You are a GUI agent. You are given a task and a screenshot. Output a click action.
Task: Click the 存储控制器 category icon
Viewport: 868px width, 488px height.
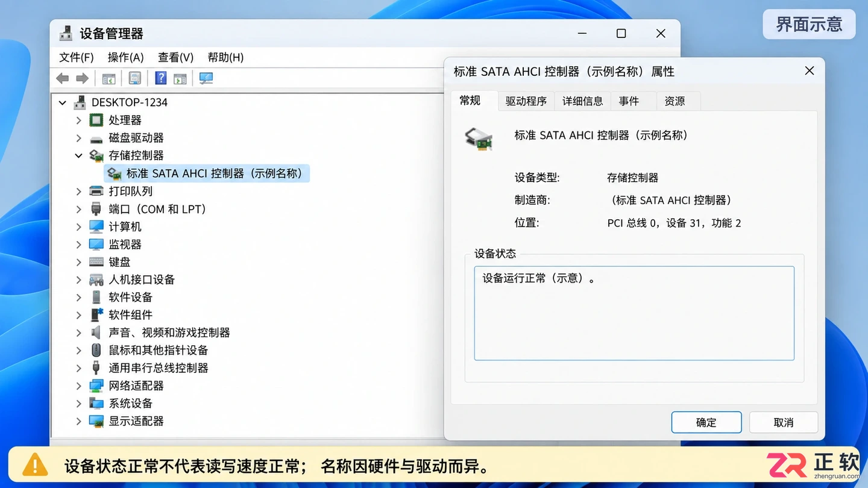(x=96, y=155)
